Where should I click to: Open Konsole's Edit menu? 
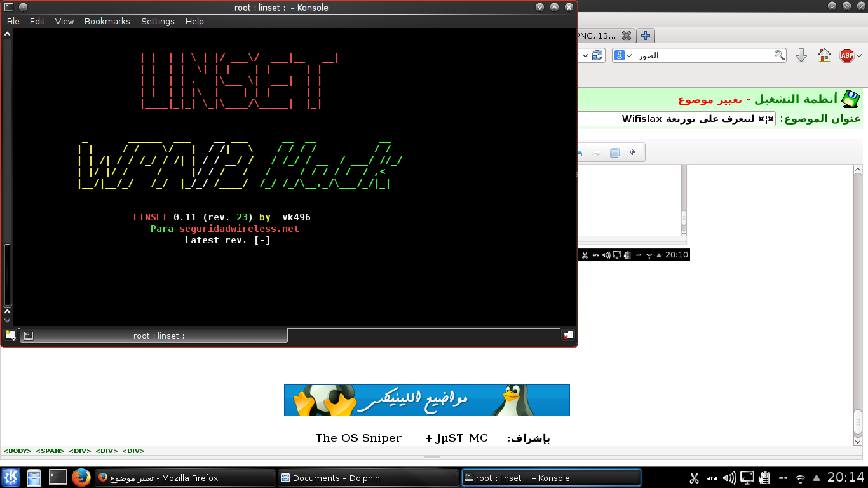point(37,21)
